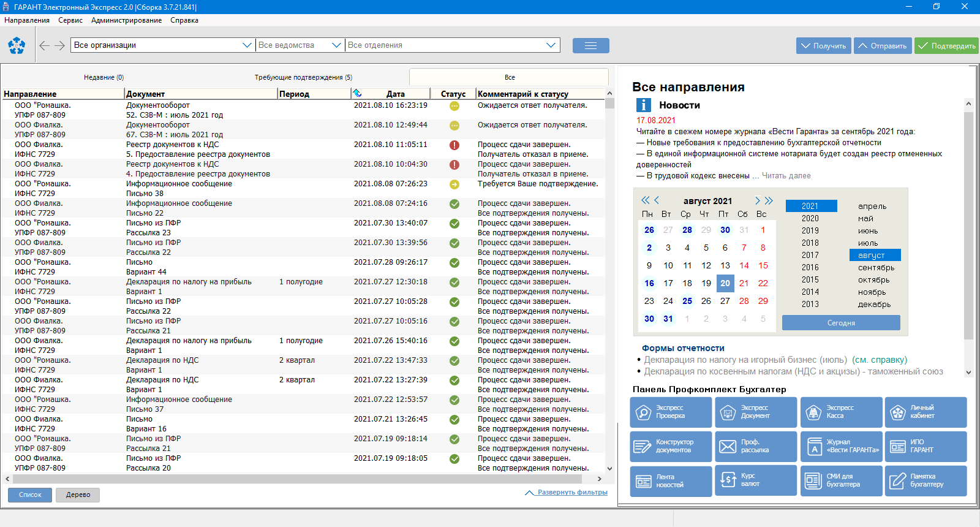Launch Курс валют panel tile

pyautogui.click(x=756, y=480)
